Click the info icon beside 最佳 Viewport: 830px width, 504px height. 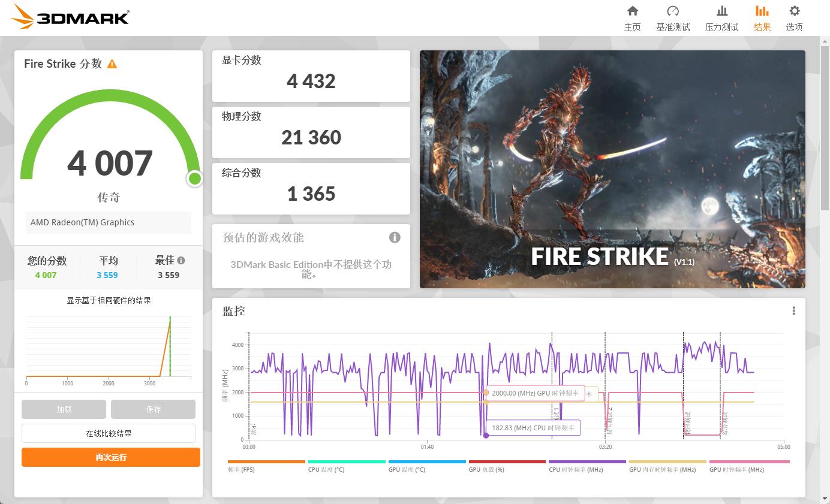[181, 261]
